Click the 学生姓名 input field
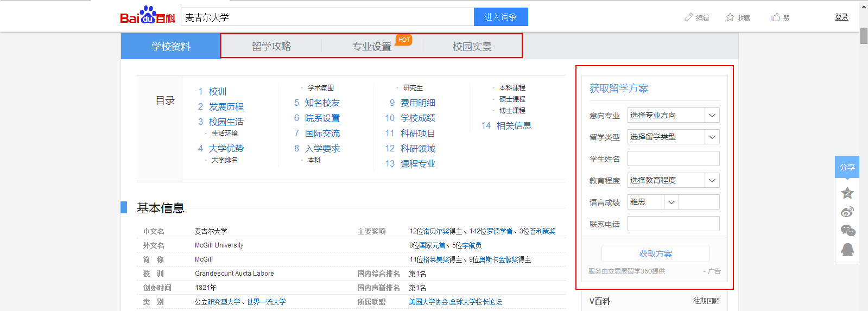This screenshot has width=868, height=311. tap(673, 158)
